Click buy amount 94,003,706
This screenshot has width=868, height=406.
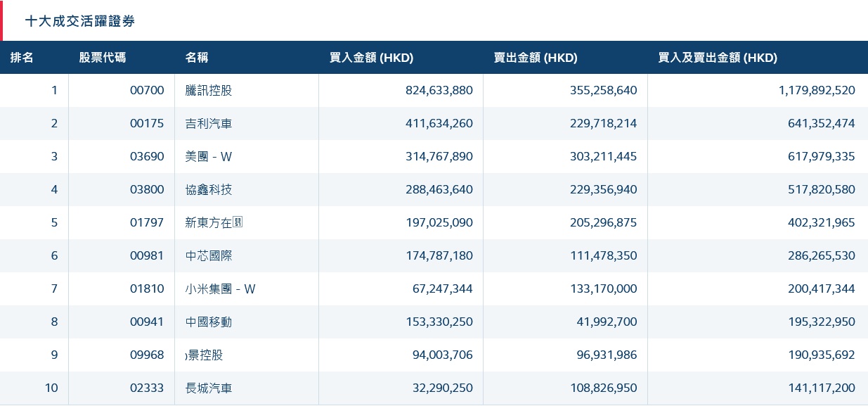[443, 355]
